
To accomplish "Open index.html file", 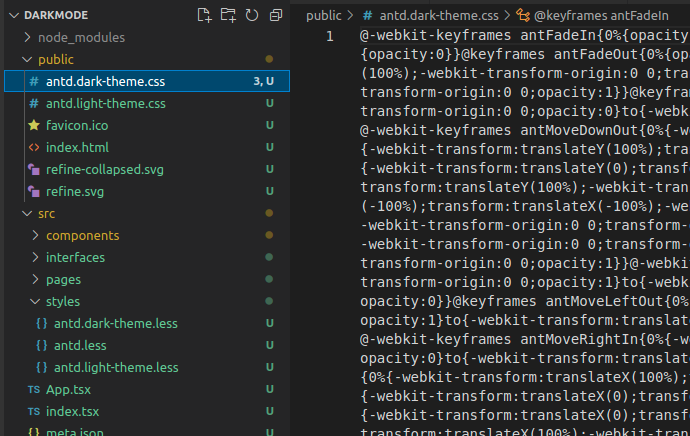I will tap(147, 147).
